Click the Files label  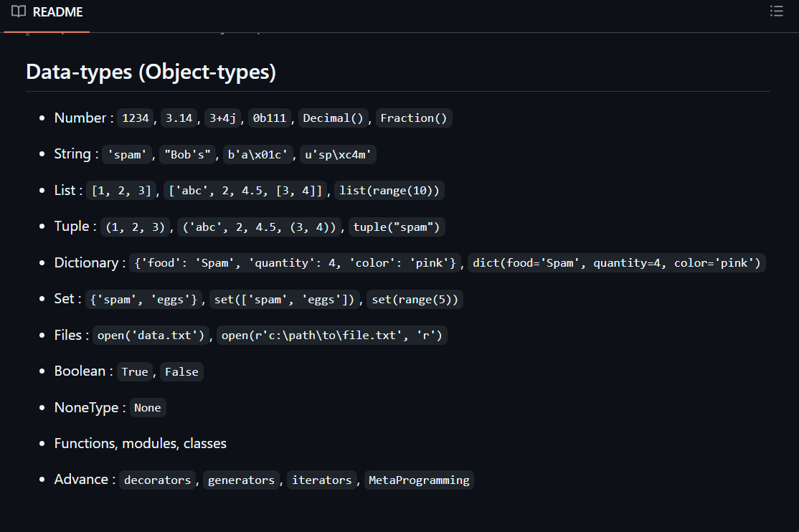click(x=68, y=335)
